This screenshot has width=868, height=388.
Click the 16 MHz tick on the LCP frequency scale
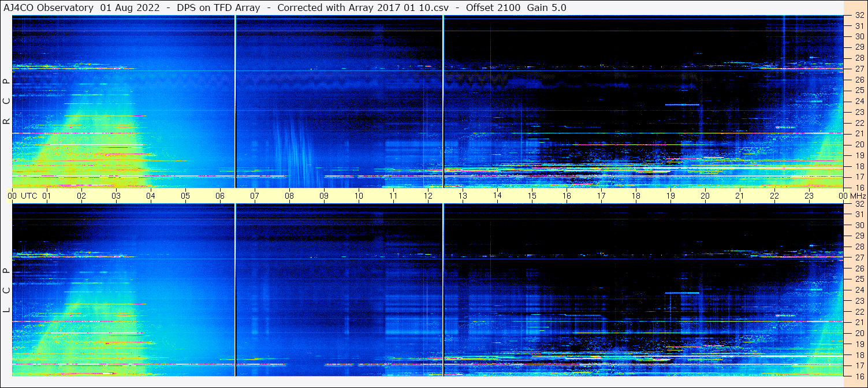tap(859, 376)
